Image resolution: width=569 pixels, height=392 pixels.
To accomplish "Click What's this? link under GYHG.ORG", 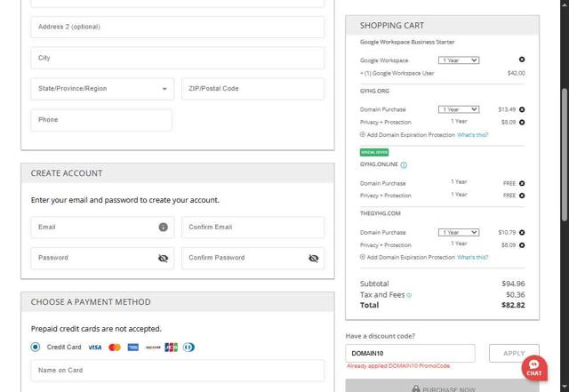I will tap(472, 135).
